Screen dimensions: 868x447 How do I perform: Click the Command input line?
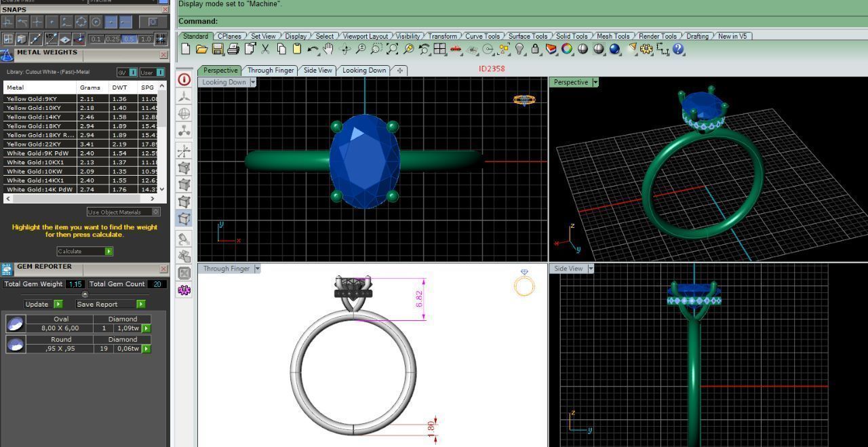(522, 21)
